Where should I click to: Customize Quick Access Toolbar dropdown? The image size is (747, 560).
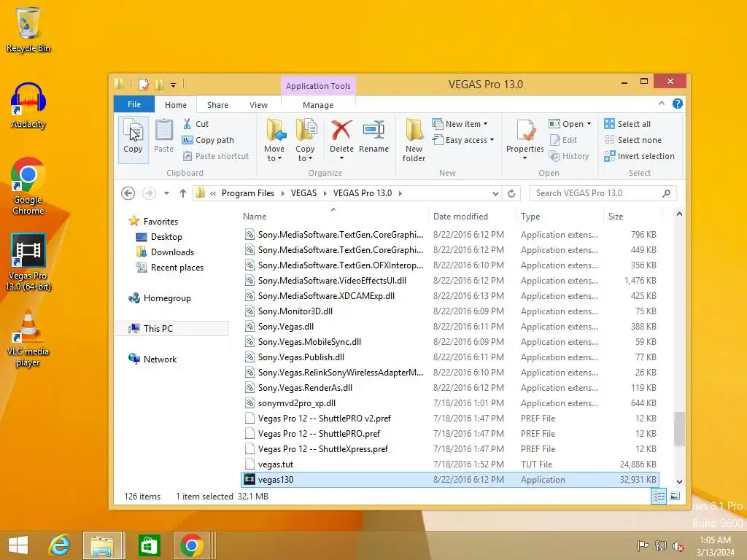(174, 85)
